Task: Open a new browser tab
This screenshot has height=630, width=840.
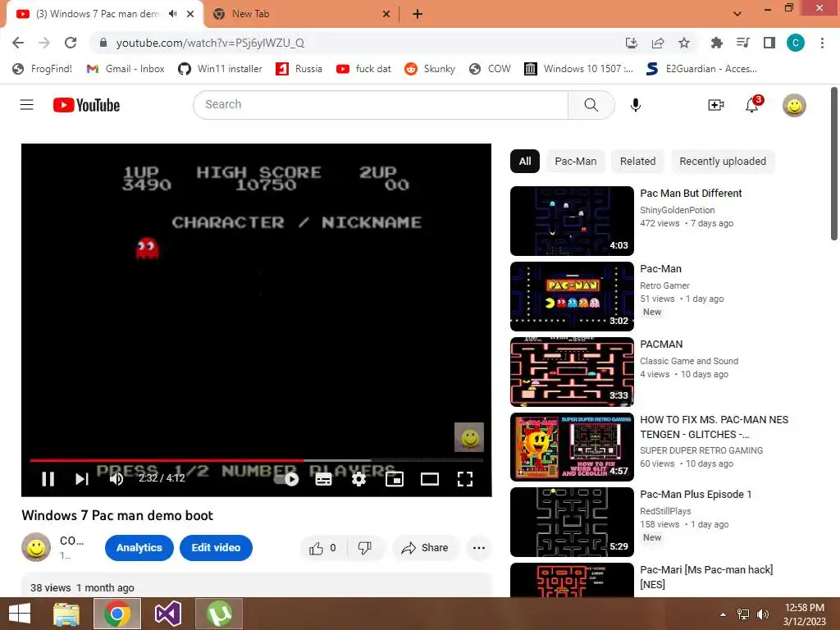Action: (418, 14)
